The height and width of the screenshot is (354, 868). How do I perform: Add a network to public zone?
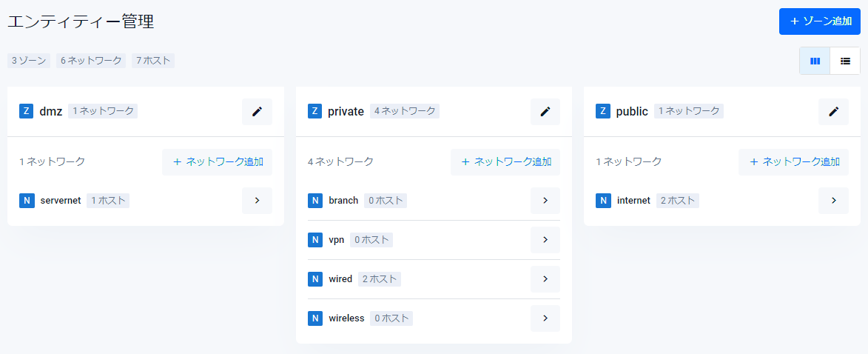pyautogui.click(x=793, y=161)
